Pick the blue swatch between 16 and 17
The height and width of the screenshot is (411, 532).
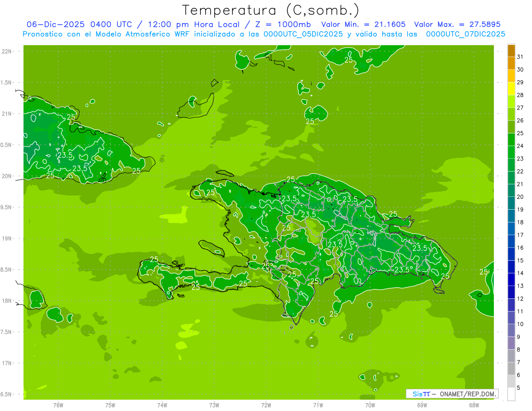(x=511, y=242)
